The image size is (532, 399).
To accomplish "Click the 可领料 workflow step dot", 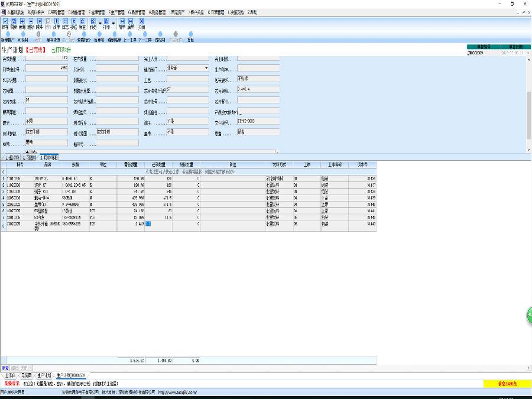I will tap(23, 34).
